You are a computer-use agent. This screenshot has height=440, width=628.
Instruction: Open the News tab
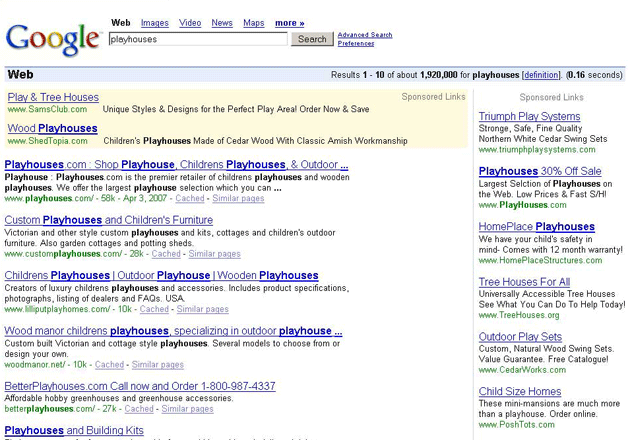(222, 23)
